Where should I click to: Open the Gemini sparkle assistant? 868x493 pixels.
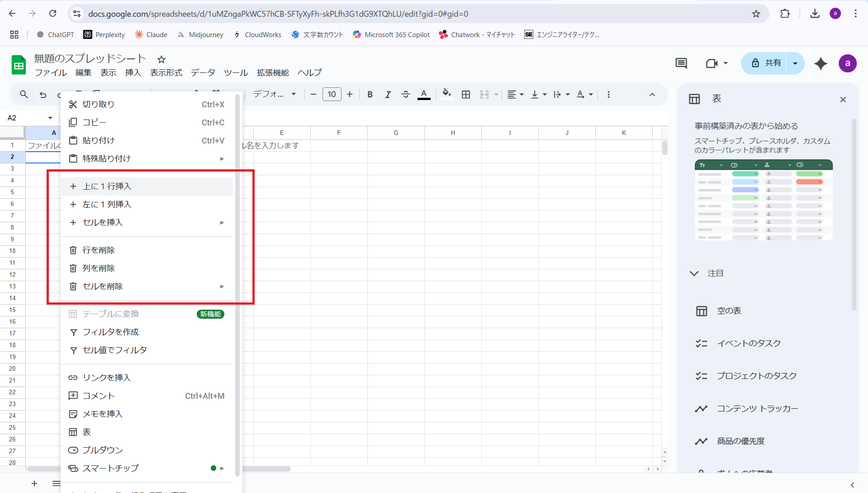coord(821,63)
